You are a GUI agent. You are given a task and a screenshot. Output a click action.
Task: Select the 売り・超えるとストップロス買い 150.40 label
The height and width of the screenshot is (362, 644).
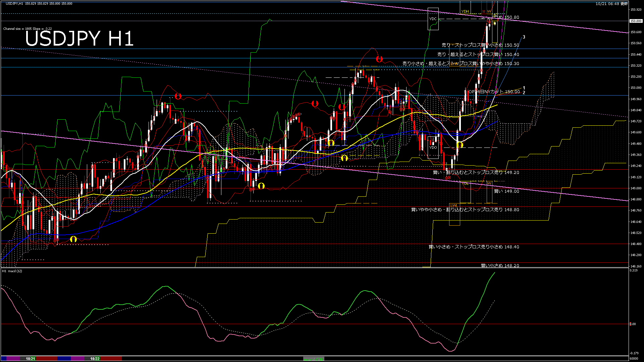(478, 54)
